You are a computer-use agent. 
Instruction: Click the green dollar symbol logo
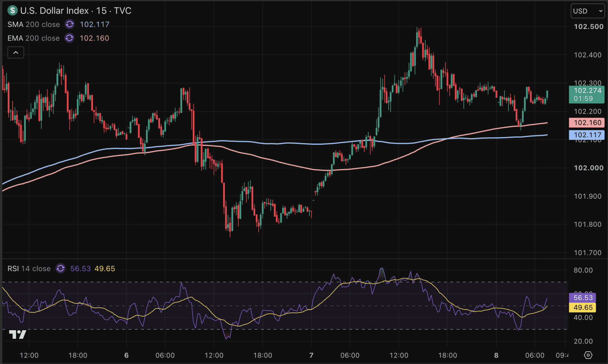pos(12,10)
